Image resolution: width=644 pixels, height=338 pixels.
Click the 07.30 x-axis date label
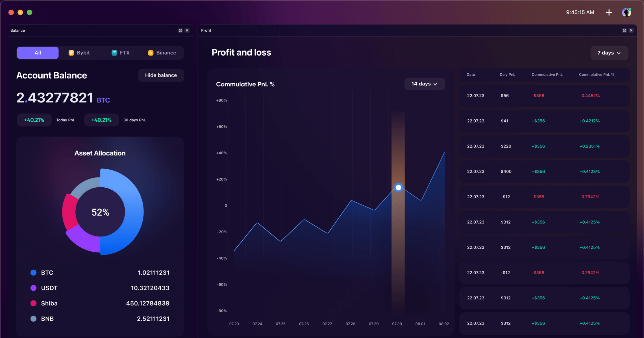click(397, 324)
